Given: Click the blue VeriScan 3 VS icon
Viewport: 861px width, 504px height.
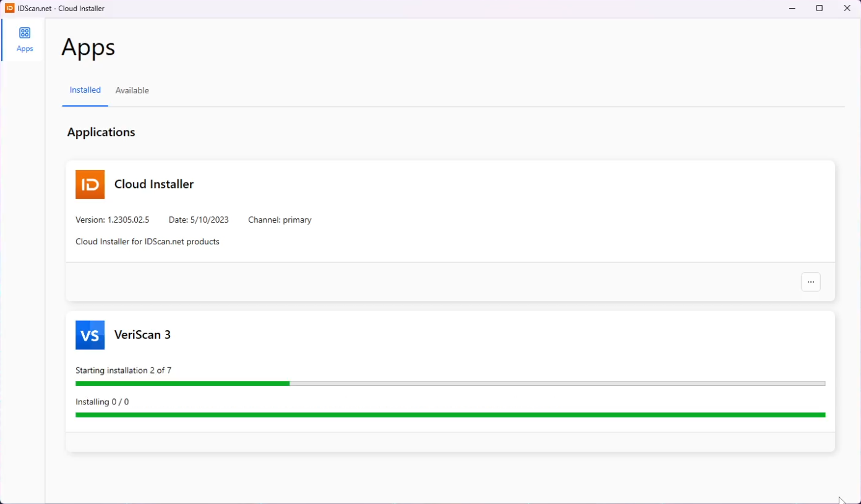Looking at the screenshot, I should point(90,335).
